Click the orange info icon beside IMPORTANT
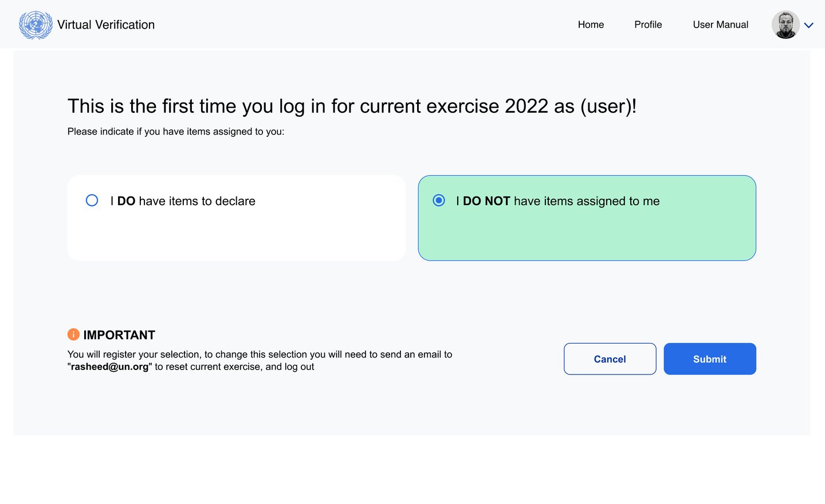Viewport: 825px width, 504px height. coord(73,334)
